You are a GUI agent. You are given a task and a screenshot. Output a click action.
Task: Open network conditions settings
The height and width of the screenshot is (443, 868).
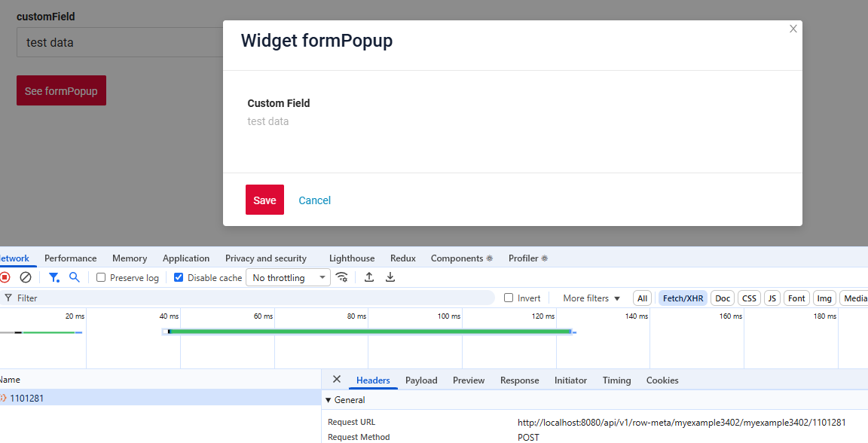(342, 277)
